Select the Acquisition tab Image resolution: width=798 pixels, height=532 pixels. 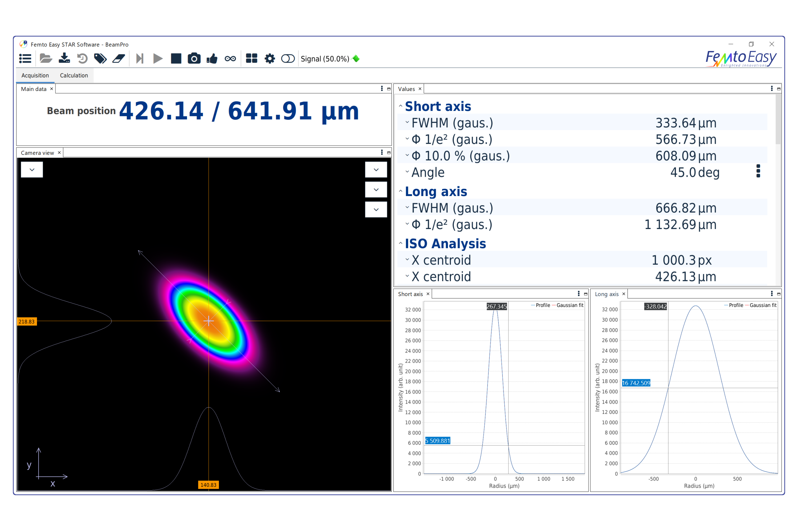pos(35,75)
